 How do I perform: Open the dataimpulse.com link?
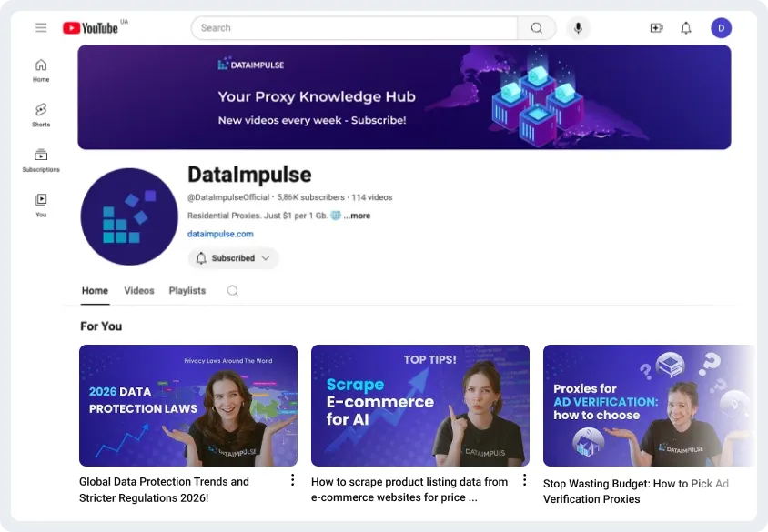(220, 234)
